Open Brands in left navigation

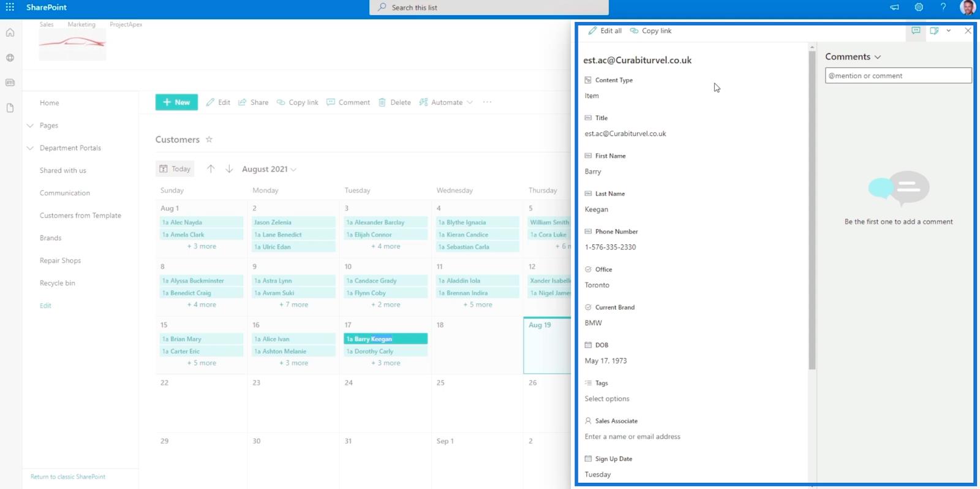(51, 238)
